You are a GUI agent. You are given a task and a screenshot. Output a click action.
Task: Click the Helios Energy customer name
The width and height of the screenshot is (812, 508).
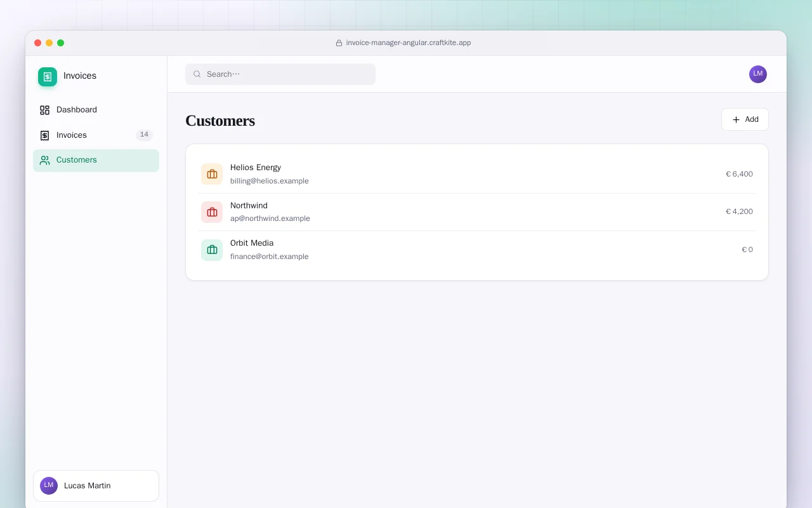point(256,168)
